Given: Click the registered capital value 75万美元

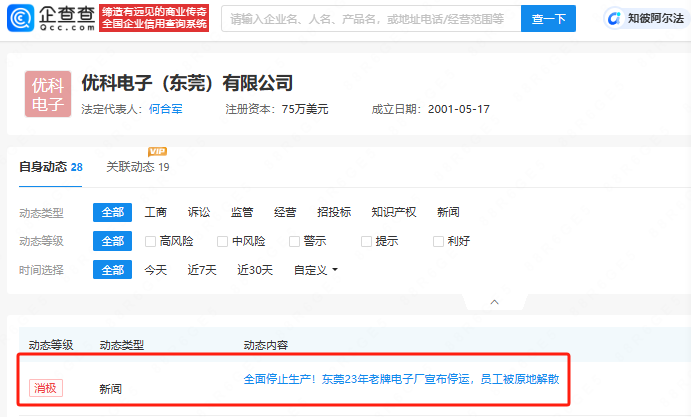Looking at the screenshot, I should pyautogui.click(x=305, y=109).
